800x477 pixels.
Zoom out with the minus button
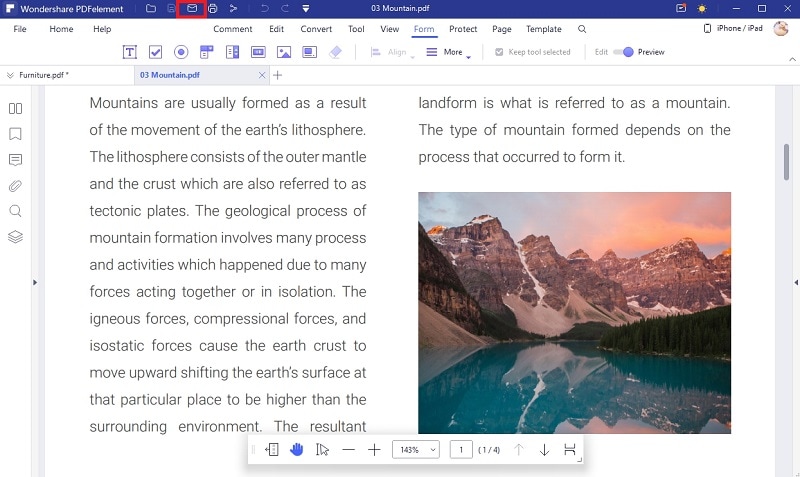[348, 449]
